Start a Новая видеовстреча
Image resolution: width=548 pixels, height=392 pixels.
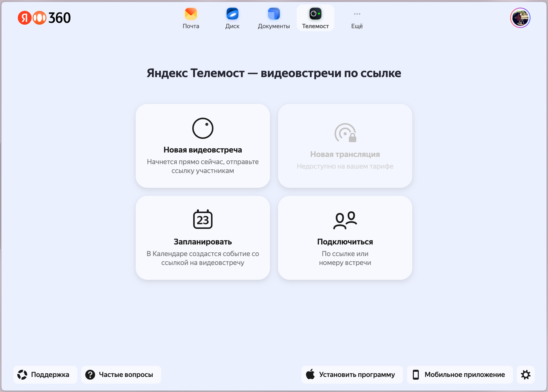[203, 146]
